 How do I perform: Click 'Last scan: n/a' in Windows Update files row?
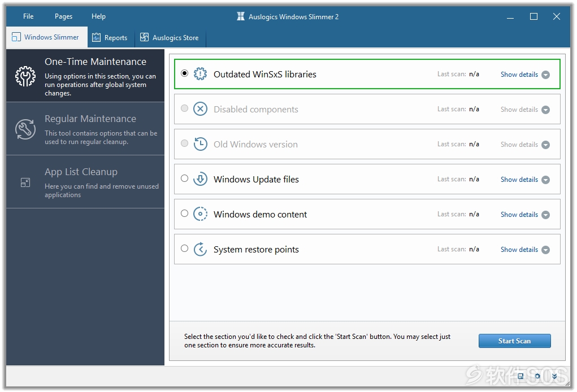click(458, 179)
